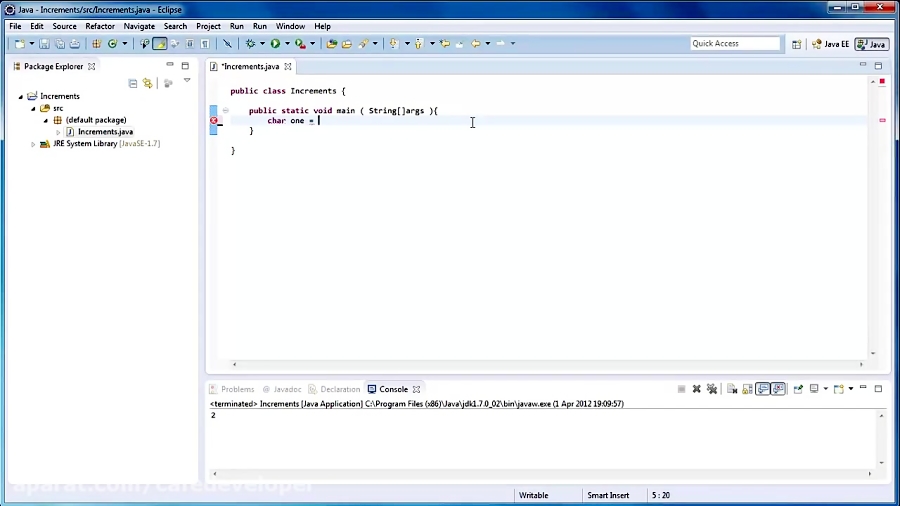
Task: Click the Clear Console icon
Action: (x=732, y=389)
